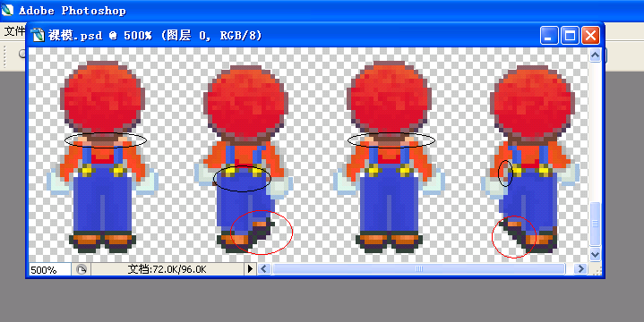This screenshot has height=322, width=644.
Task: Click the Adobe Photoshop application icon
Action: tap(7, 10)
